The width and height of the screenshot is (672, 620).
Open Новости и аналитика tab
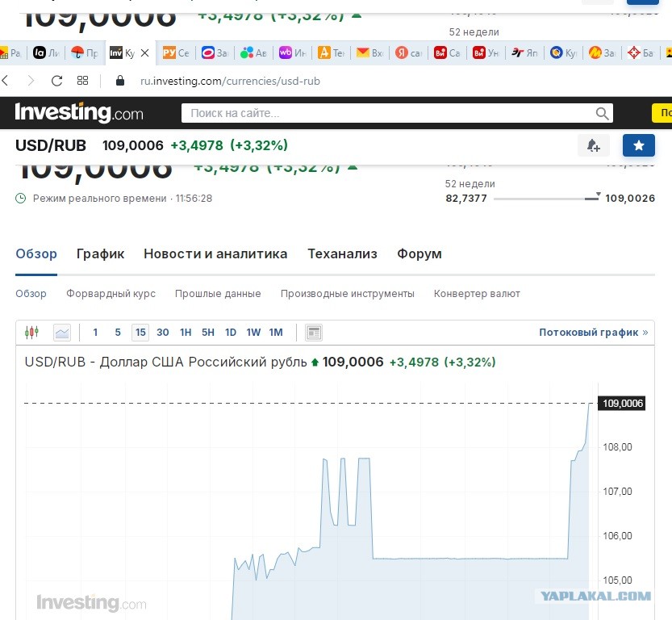pos(215,253)
